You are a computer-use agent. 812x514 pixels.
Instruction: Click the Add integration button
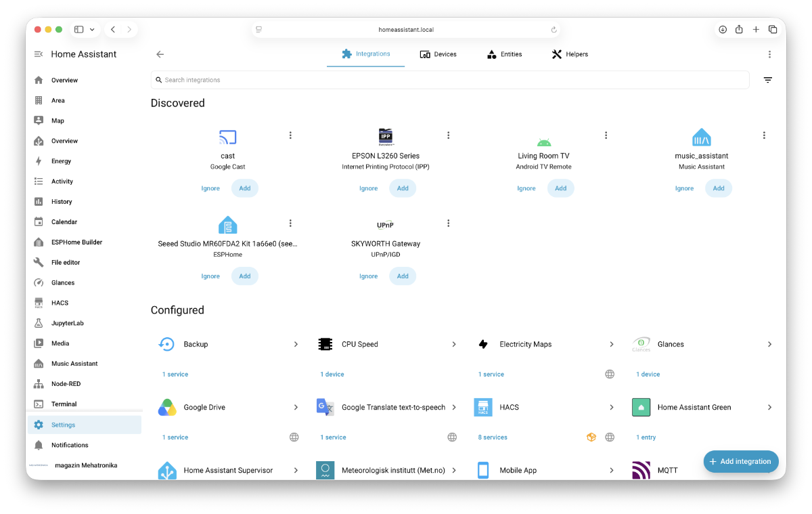pyautogui.click(x=741, y=461)
